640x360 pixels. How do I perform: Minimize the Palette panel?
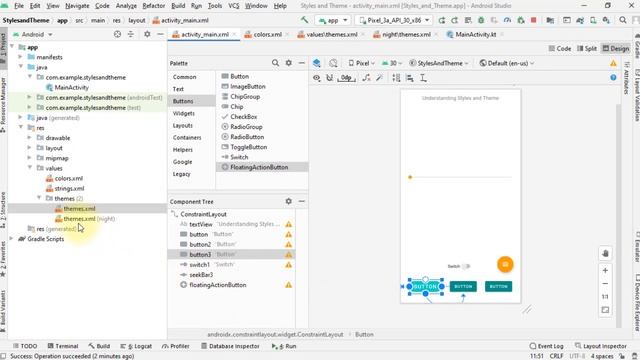[302, 63]
